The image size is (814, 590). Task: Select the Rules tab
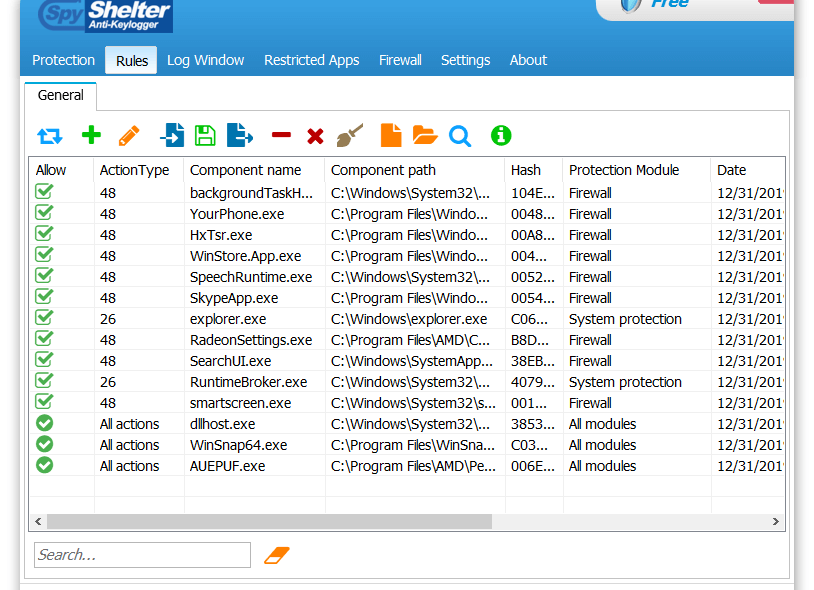131,60
